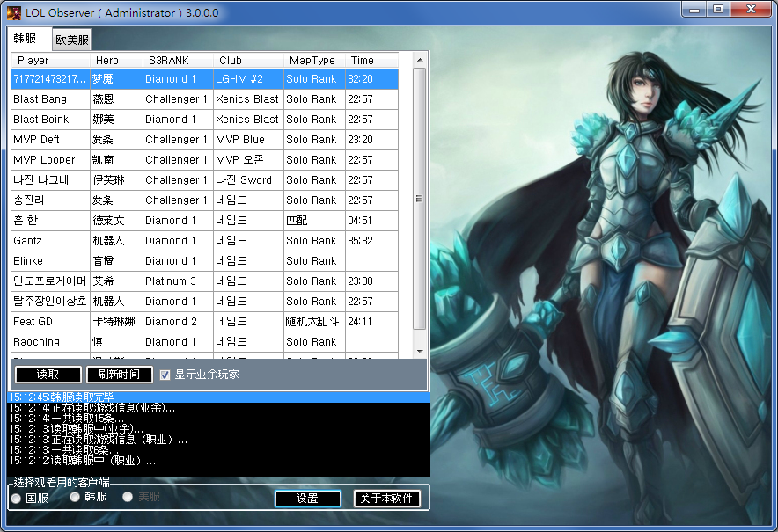778x532 pixels.
Task: Select the MVP Looper player row
Action: tap(204, 160)
